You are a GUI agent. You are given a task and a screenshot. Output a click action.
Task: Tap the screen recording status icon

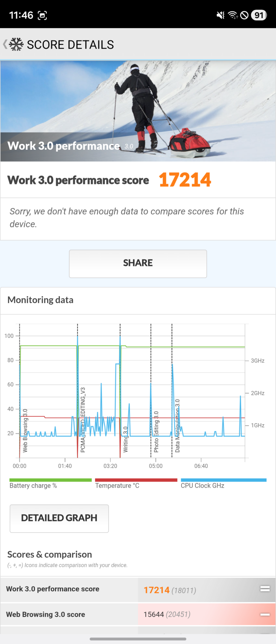click(x=42, y=15)
